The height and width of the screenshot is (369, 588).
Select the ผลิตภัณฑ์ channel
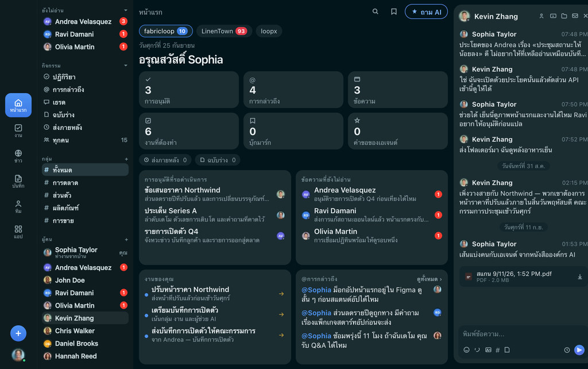85,208
